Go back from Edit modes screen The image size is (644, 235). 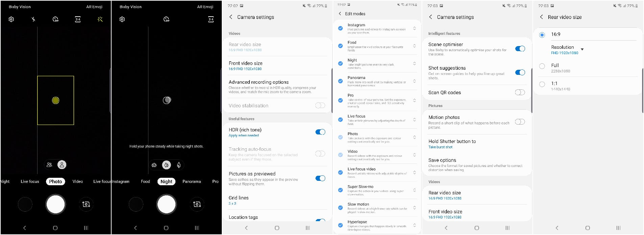(340, 14)
